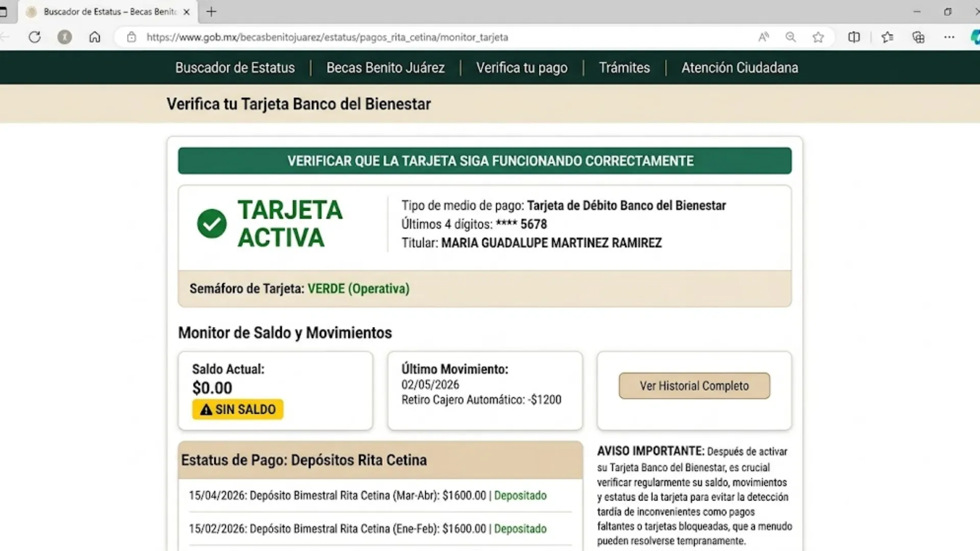Select the TARJETA ACTIVA status text
Viewport: 980px width, 551px height.
pyautogui.click(x=290, y=223)
